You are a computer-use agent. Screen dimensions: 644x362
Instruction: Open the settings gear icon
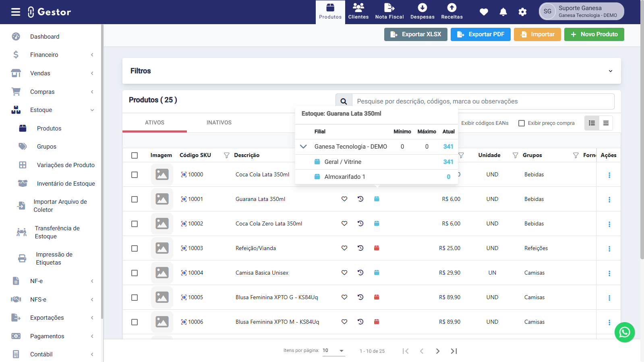(x=522, y=12)
